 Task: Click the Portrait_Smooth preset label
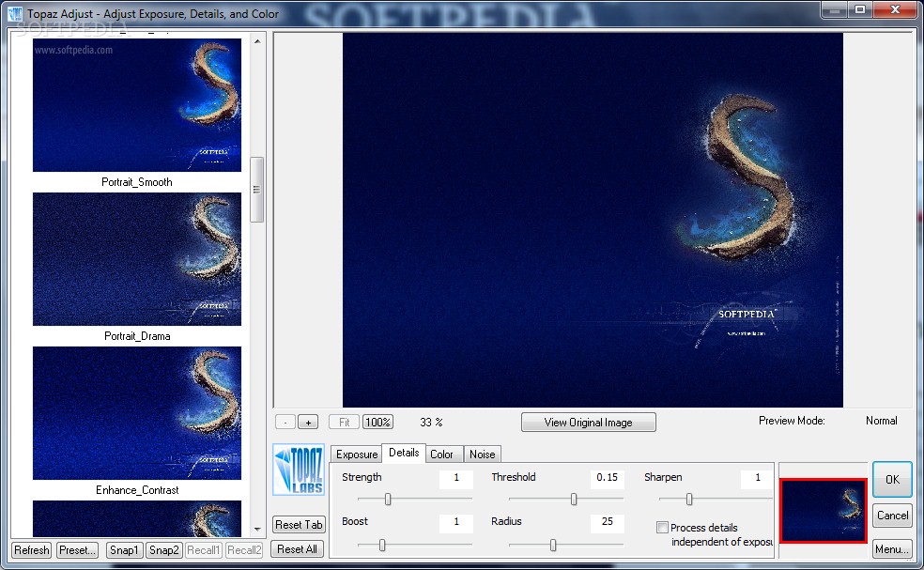click(x=137, y=182)
